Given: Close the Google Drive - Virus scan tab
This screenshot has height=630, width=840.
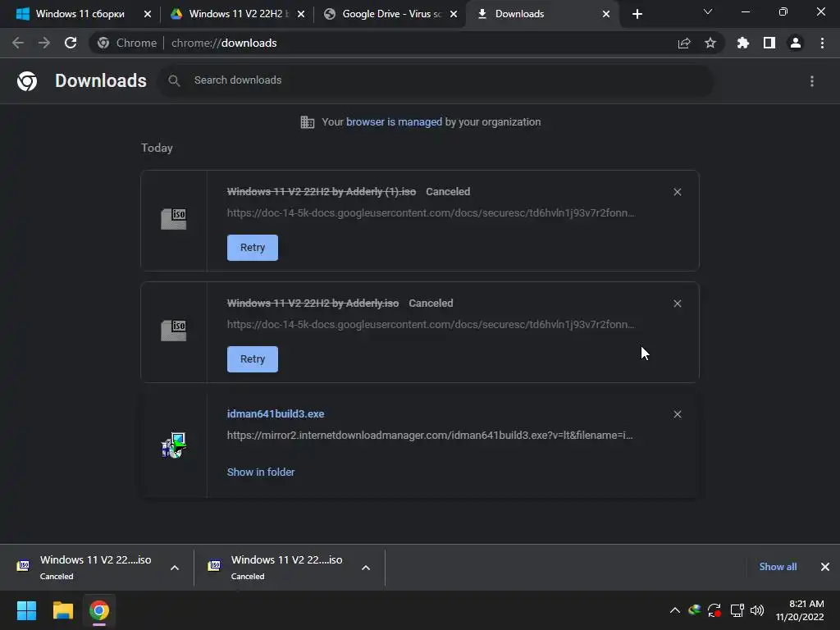Looking at the screenshot, I should 453,14.
